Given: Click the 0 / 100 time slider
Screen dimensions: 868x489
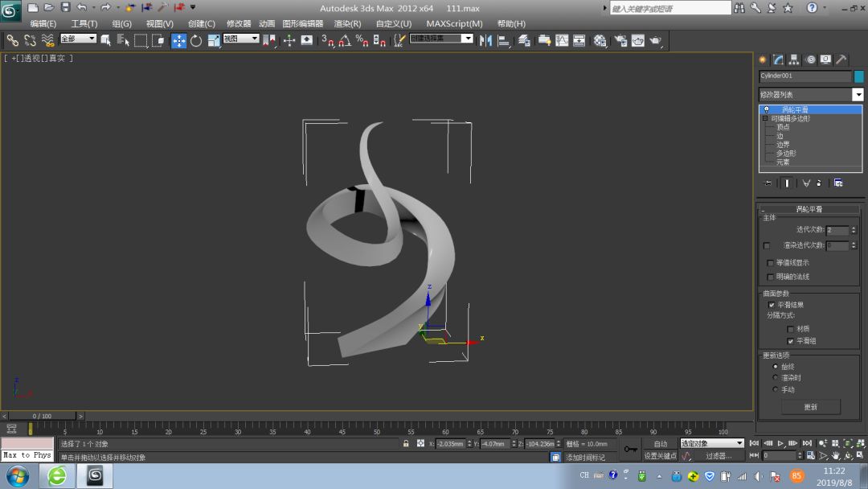Looking at the screenshot, I should pos(42,416).
